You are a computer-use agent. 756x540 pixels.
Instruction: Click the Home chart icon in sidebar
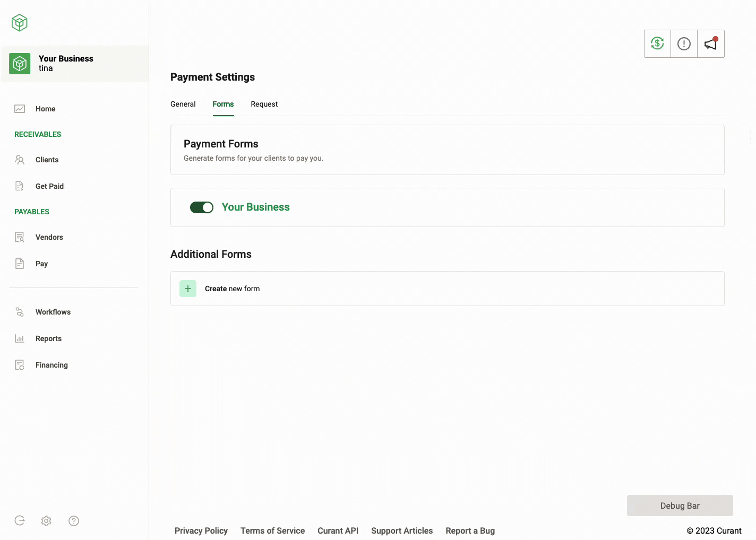click(20, 109)
